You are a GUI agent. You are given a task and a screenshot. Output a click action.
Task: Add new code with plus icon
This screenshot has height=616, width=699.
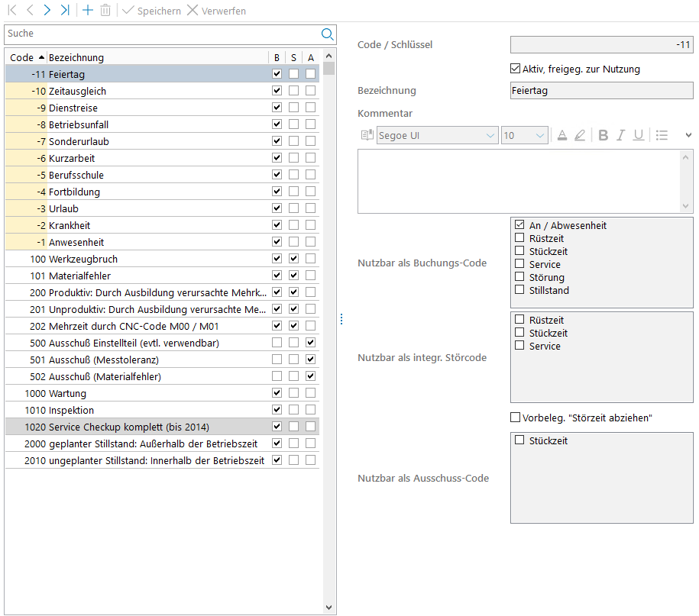tap(87, 11)
